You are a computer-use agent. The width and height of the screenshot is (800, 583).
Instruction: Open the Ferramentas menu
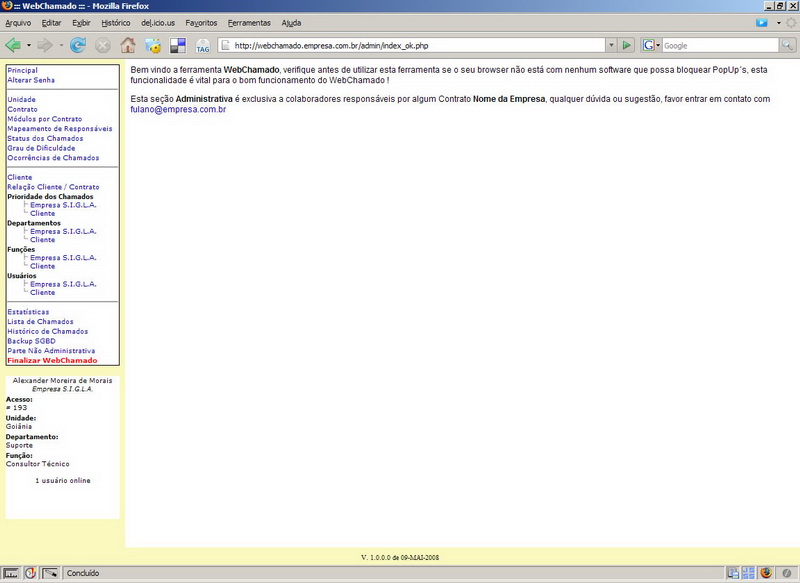249,22
